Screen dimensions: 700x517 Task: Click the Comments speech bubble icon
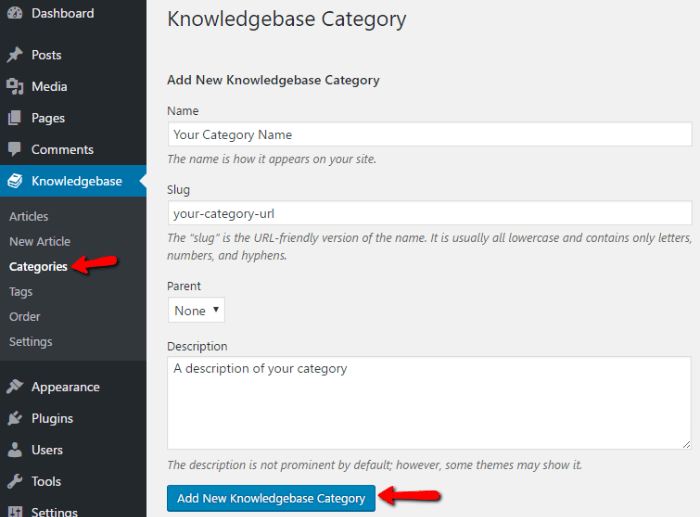tap(15, 149)
